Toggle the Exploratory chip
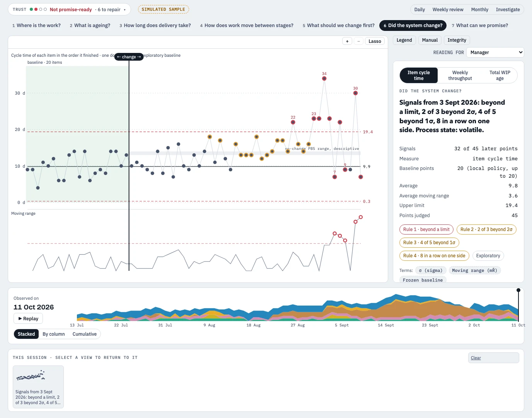 (488, 256)
